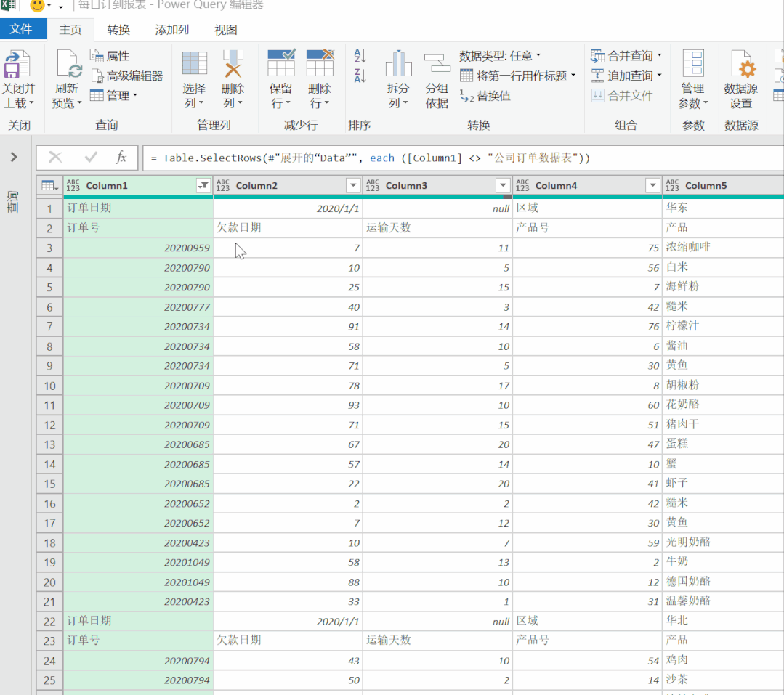Viewport: 784px width, 695px height.
Task: Click Combine Files (合并文件)
Action: [x=622, y=96]
